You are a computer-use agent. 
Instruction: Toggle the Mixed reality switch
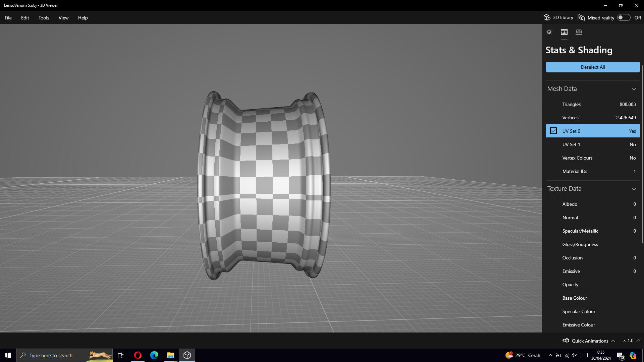click(624, 18)
